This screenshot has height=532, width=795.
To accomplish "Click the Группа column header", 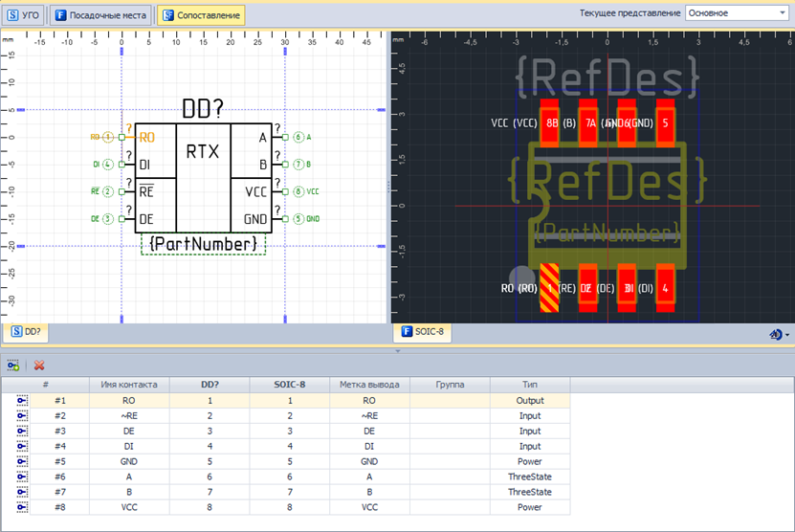I will 450,385.
